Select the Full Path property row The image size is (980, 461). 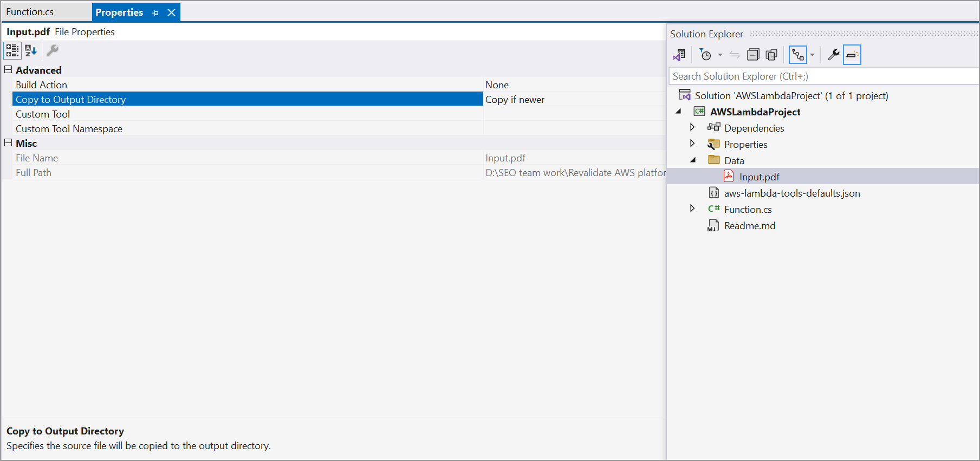coord(339,172)
